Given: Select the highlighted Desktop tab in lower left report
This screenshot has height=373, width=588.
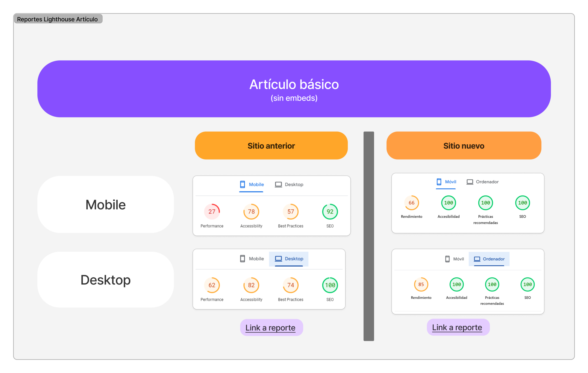Looking at the screenshot, I should point(289,259).
